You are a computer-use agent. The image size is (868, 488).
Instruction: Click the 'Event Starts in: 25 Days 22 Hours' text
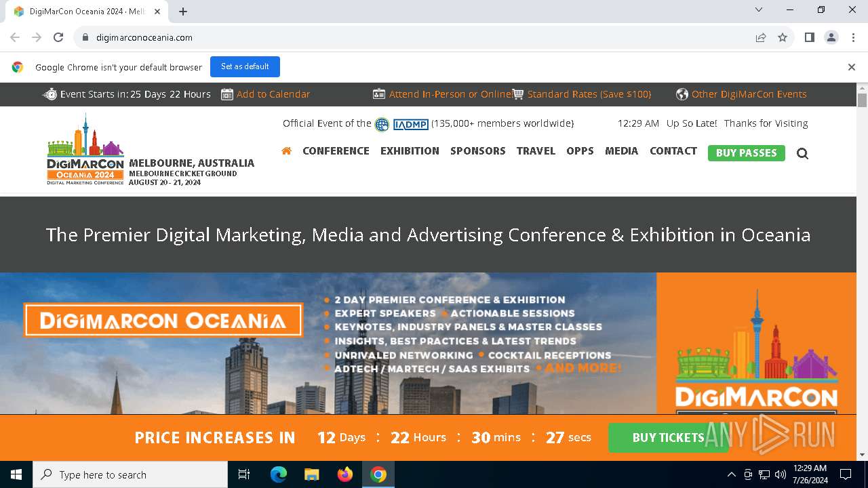click(135, 94)
